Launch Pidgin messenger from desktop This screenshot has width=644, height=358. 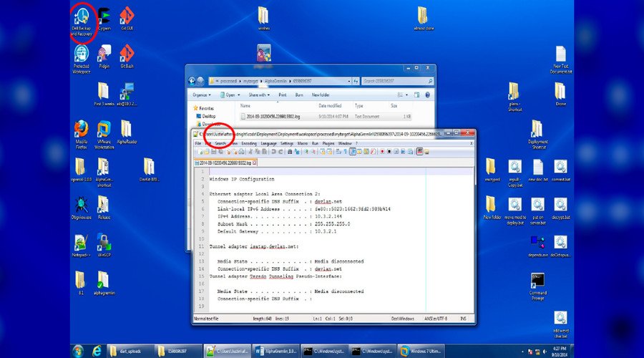(104, 54)
